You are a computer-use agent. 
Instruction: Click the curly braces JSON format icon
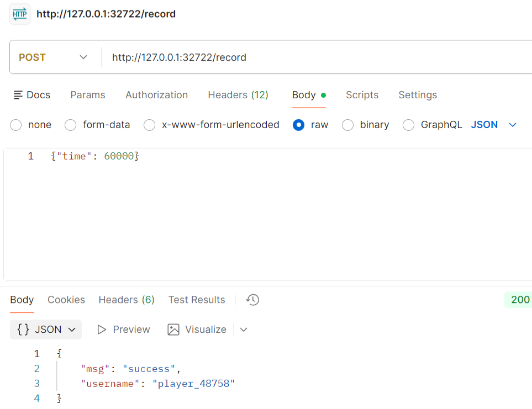pyautogui.click(x=23, y=330)
